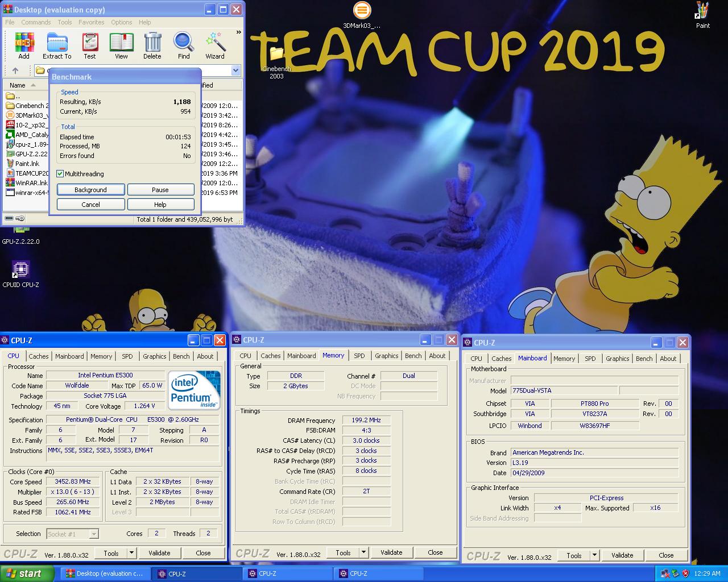Image resolution: width=728 pixels, height=582 pixels.
Task: Open About tab in left CPU-Z window
Action: 205,356
